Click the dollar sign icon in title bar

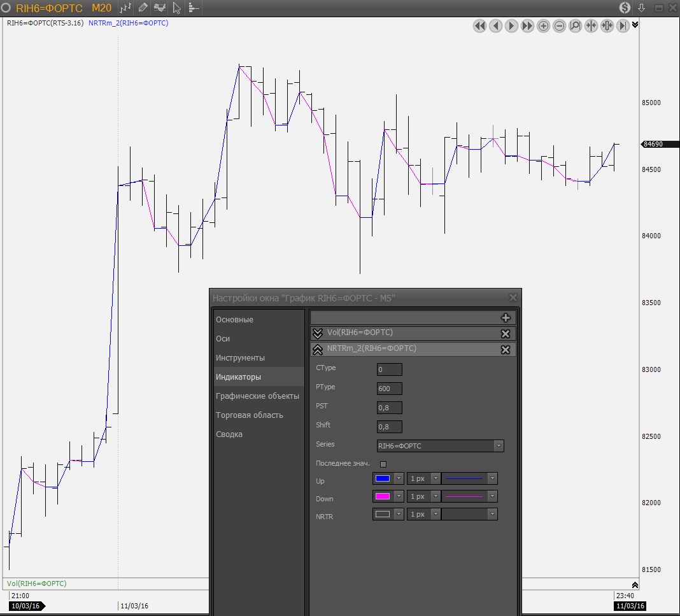(x=625, y=8)
